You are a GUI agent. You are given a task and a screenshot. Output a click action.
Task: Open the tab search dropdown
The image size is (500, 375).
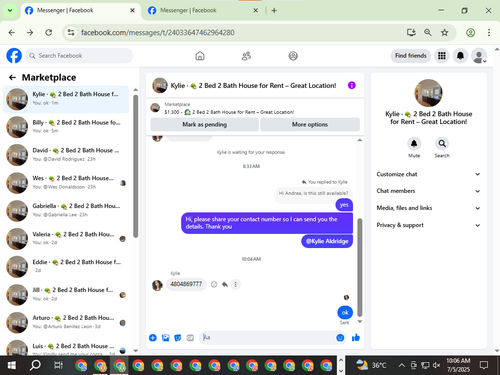coord(10,11)
